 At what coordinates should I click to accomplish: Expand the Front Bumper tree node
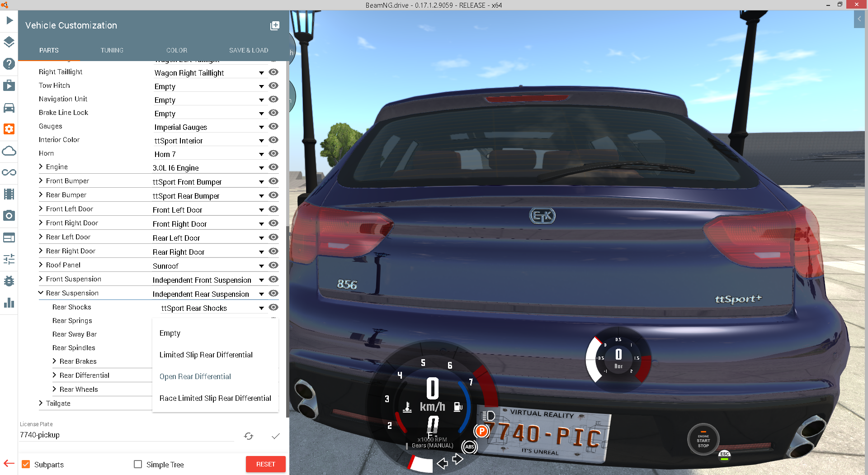[41, 180]
